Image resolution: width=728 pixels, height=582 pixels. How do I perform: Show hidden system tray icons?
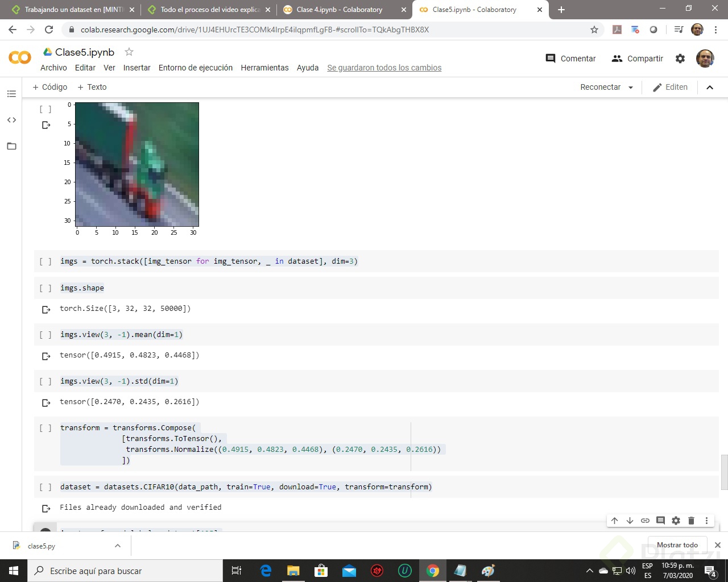pyautogui.click(x=590, y=571)
